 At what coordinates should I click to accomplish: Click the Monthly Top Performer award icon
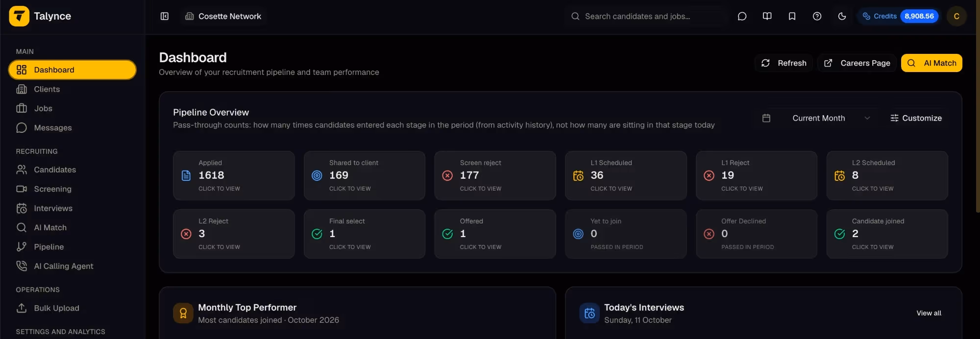point(183,313)
